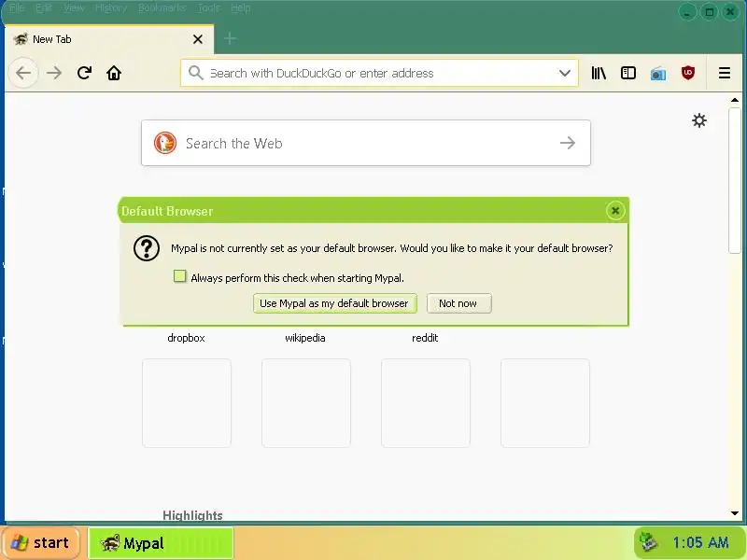Take a screenshot with camera icon
The height and width of the screenshot is (560, 747).
pyautogui.click(x=658, y=74)
